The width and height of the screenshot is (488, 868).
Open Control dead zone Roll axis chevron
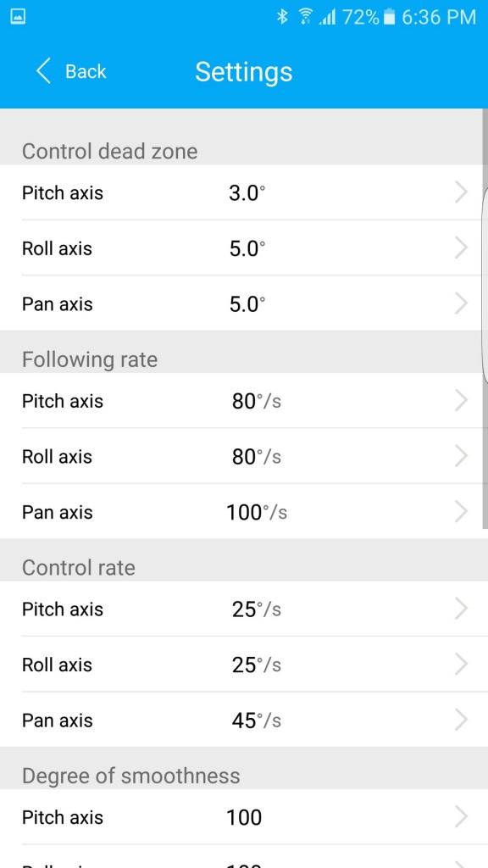461,248
